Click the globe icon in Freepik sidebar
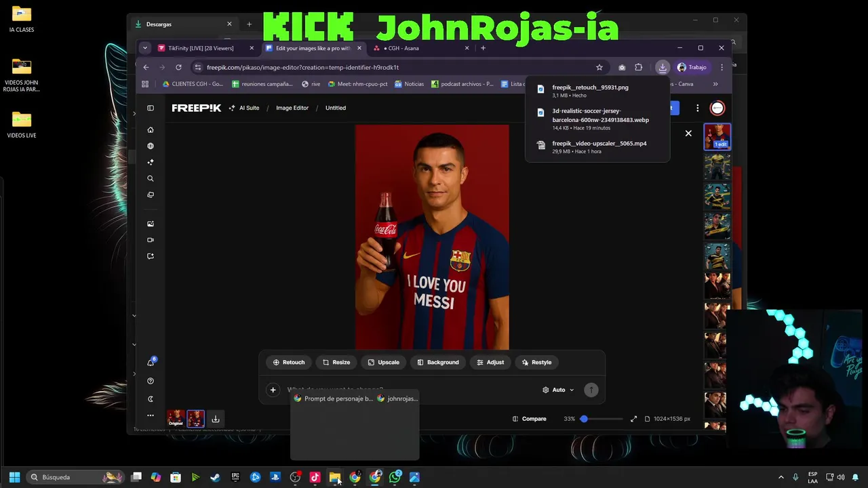This screenshot has height=488, width=868. [151, 146]
